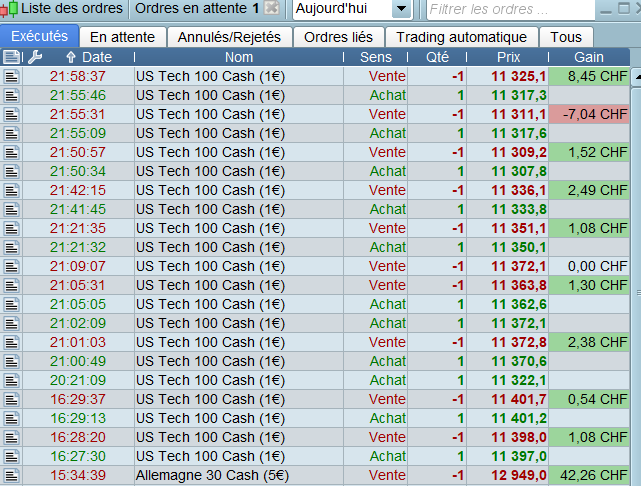This screenshot has width=641, height=486.
Task: Open order details for the 21:50:57 row
Action: click(11, 152)
